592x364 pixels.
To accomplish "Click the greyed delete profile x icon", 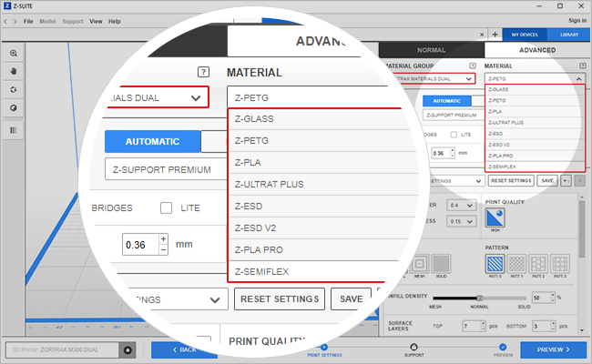I will (580, 181).
